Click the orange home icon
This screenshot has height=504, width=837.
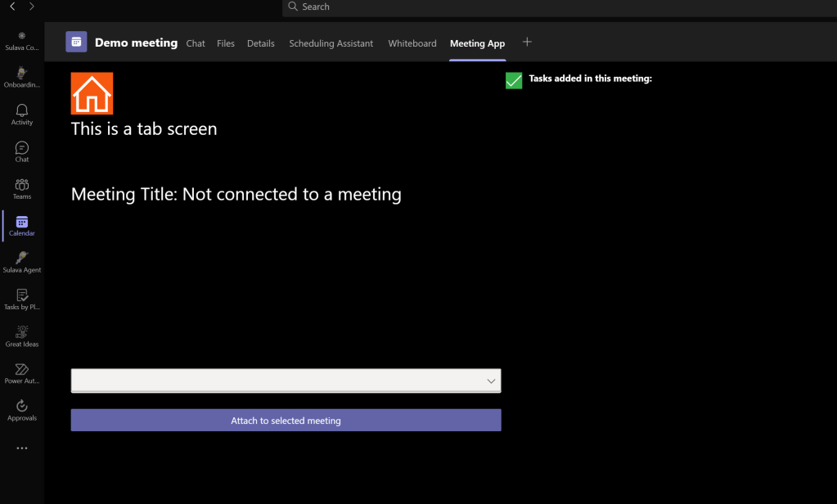click(x=92, y=93)
